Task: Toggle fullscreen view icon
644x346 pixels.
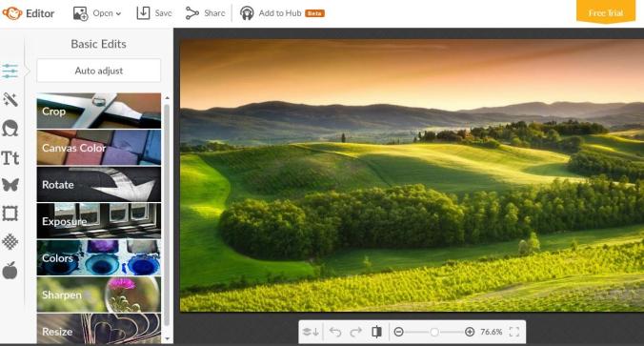Action: (514, 332)
